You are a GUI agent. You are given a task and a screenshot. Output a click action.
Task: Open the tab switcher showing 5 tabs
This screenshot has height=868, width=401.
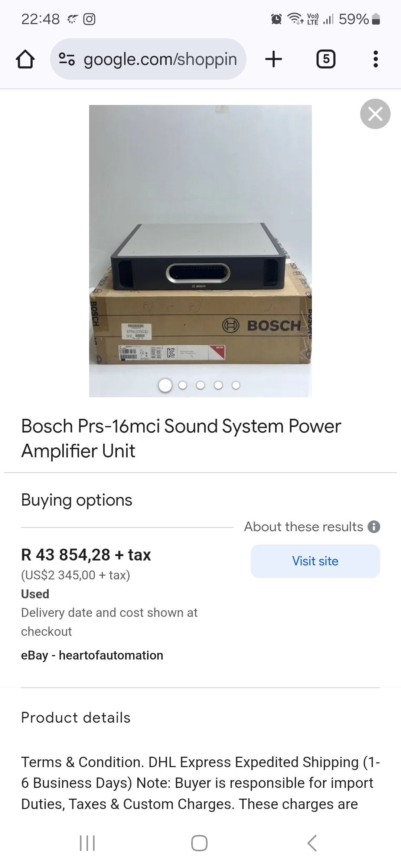(326, 59)
